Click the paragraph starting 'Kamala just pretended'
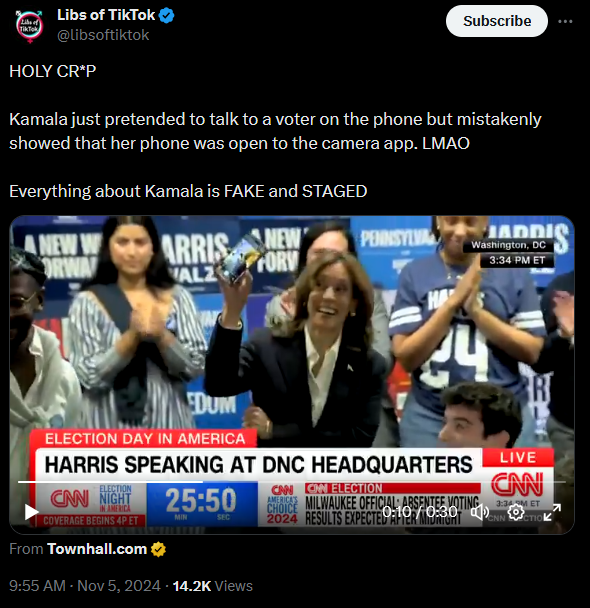This screenshot has width=590, height=608. point(275,131)
